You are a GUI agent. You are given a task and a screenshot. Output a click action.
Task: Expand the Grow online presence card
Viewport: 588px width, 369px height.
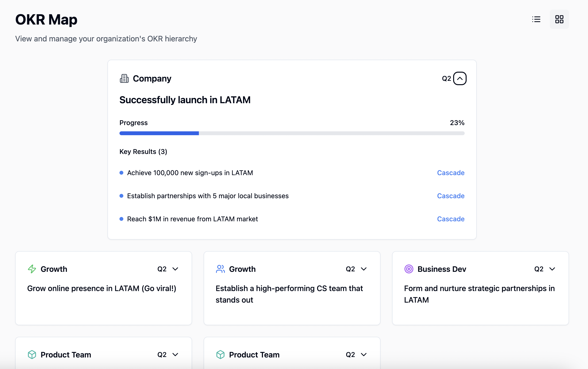[x=175, y=269]
